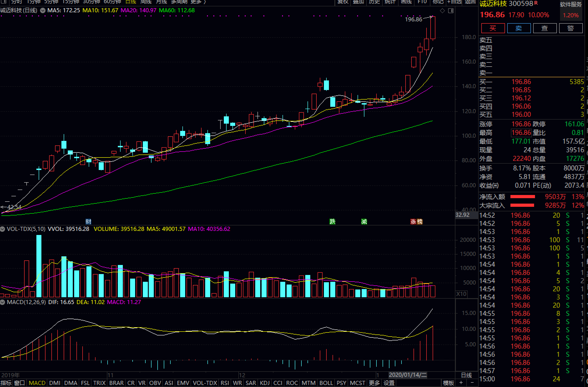Select the MACD indicator tab

(37, 383)
